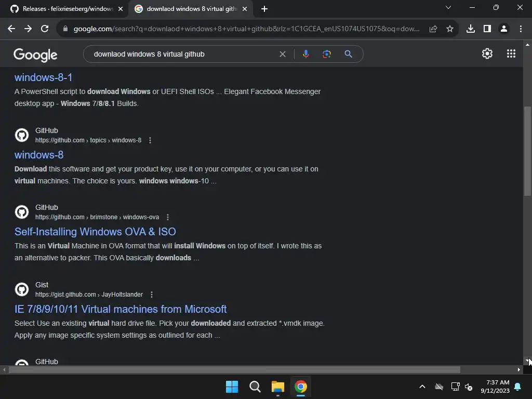The height and width of the screenshot is (399, 532).
Task: Open network status tray icon
Action: tap(455, 387)
